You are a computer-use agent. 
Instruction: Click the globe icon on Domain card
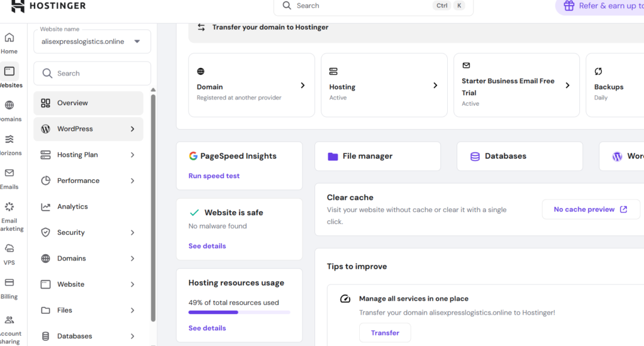tap(201, 72)
